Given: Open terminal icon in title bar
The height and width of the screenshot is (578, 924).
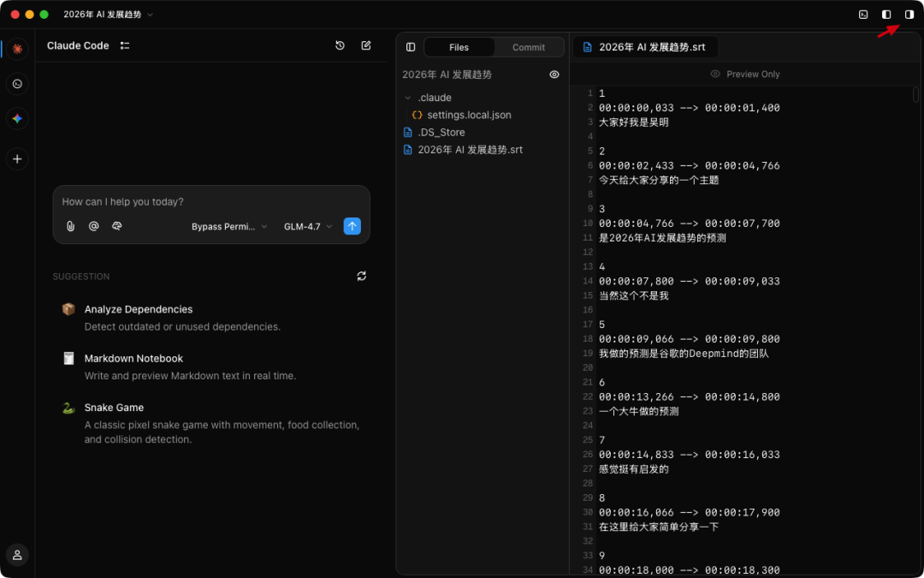Looking at the screenshot, I should coord(863,15).
